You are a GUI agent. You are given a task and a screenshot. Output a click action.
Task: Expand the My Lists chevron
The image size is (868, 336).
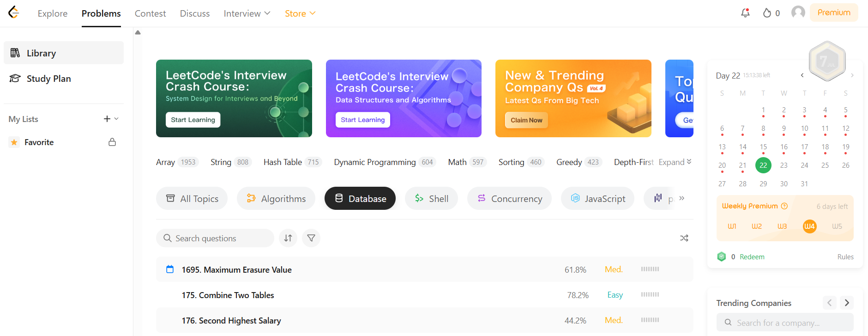point(116,119)
